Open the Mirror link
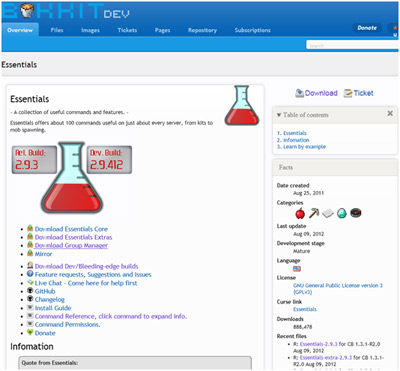This screenshot has height=371, width=400. click(43, 254)
